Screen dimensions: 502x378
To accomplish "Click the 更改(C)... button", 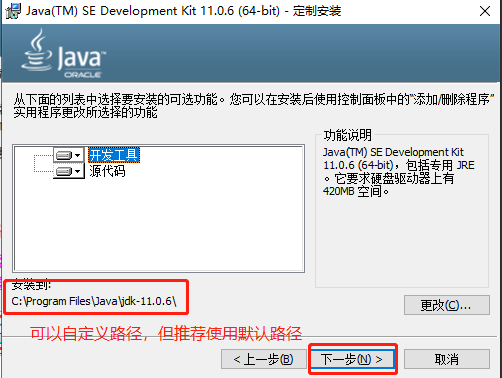I will 447,305.
